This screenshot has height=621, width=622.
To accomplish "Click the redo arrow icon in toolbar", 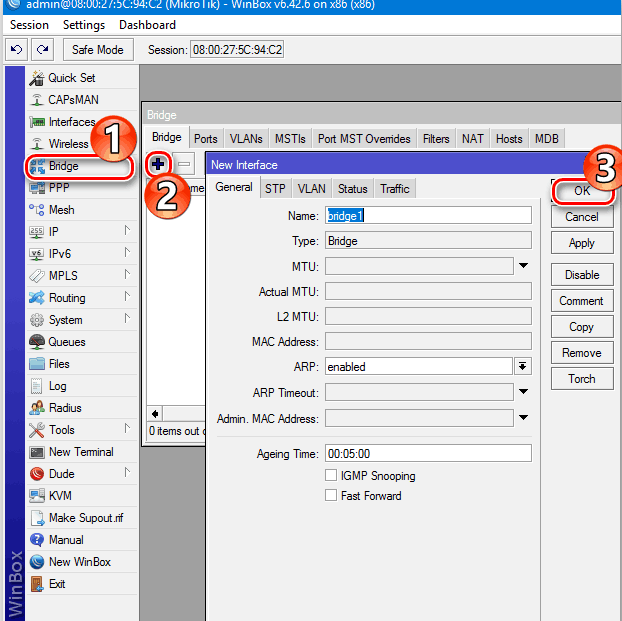I will (x=41, y=49).
